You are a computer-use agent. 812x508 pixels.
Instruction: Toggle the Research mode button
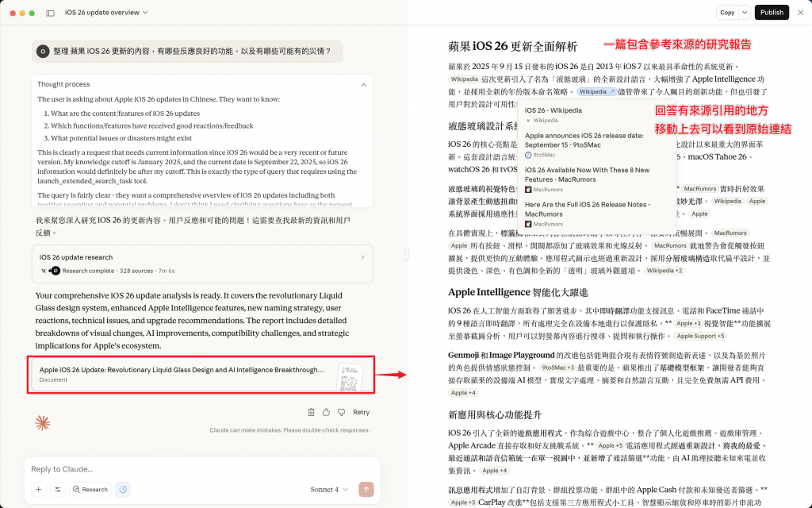coord(90,489)
